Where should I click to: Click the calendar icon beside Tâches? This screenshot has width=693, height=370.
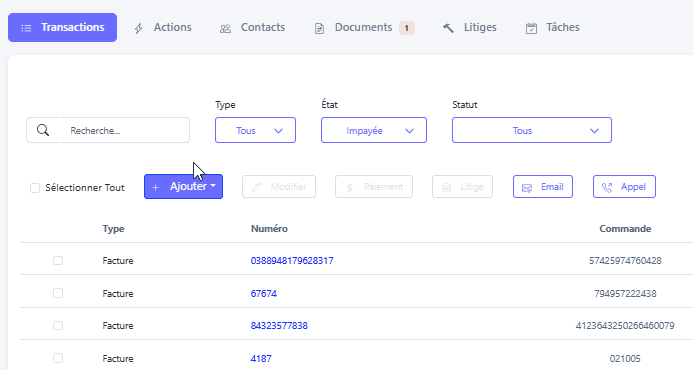click(531, 28)
